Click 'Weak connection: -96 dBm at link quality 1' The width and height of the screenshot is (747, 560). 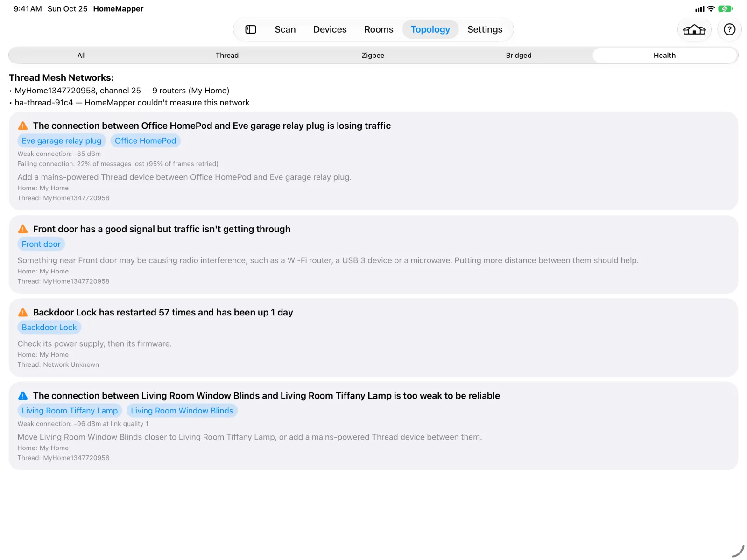83,424
